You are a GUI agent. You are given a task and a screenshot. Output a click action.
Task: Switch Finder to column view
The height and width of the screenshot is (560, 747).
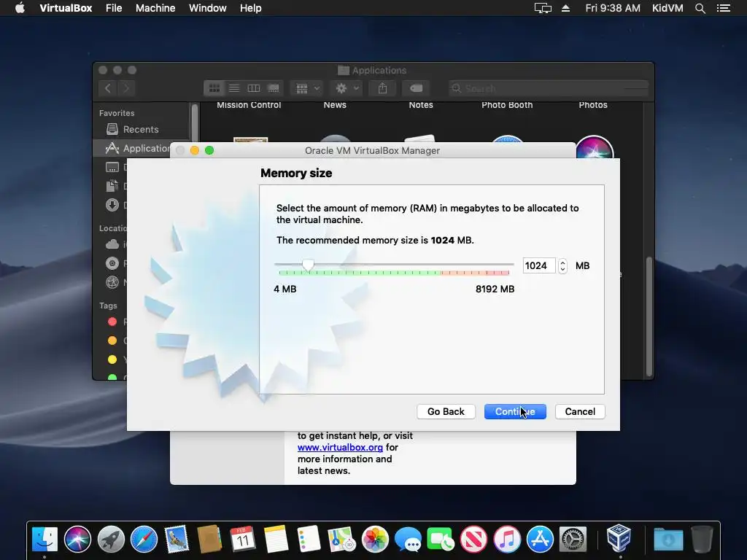point(253,88)
